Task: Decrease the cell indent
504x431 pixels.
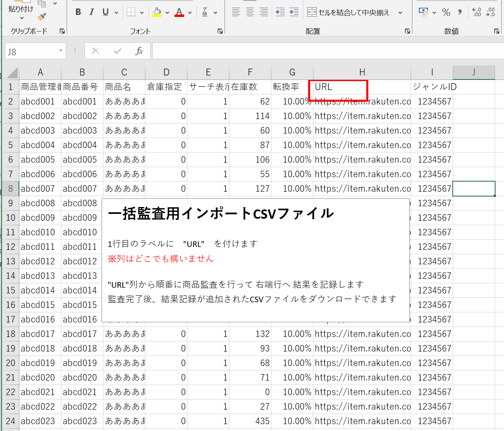Action: [280, 12]
